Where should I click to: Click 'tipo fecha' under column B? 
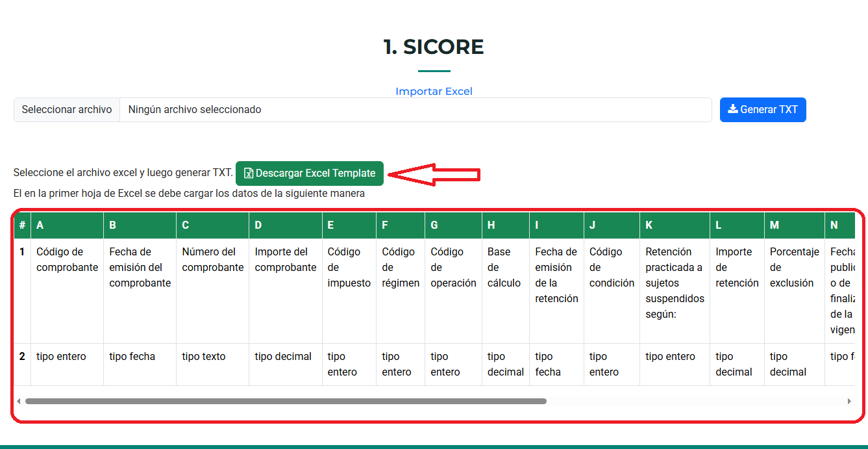(140, 365)
